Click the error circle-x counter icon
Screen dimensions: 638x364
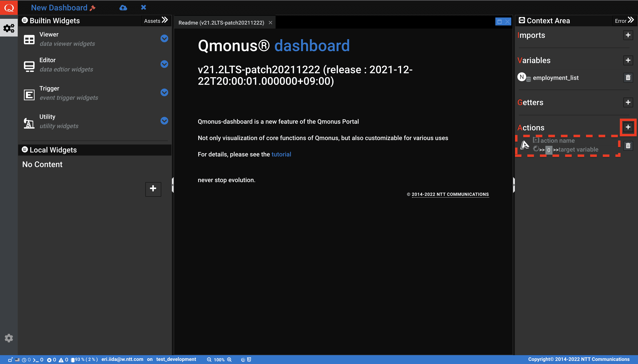coord(49,360)
